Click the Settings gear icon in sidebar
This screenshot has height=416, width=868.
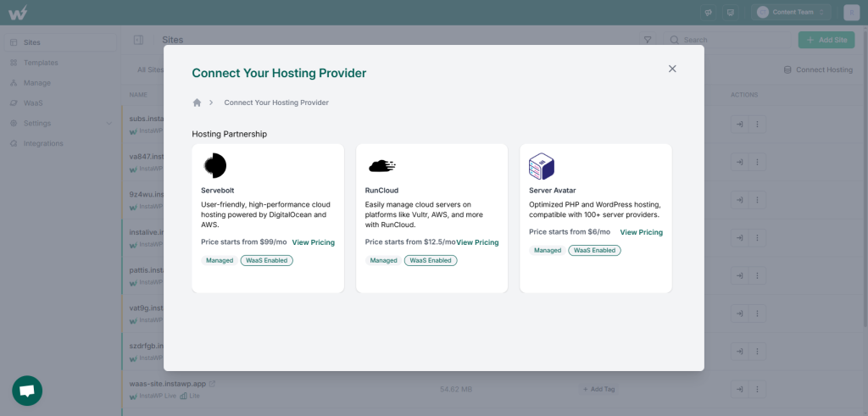14,124
